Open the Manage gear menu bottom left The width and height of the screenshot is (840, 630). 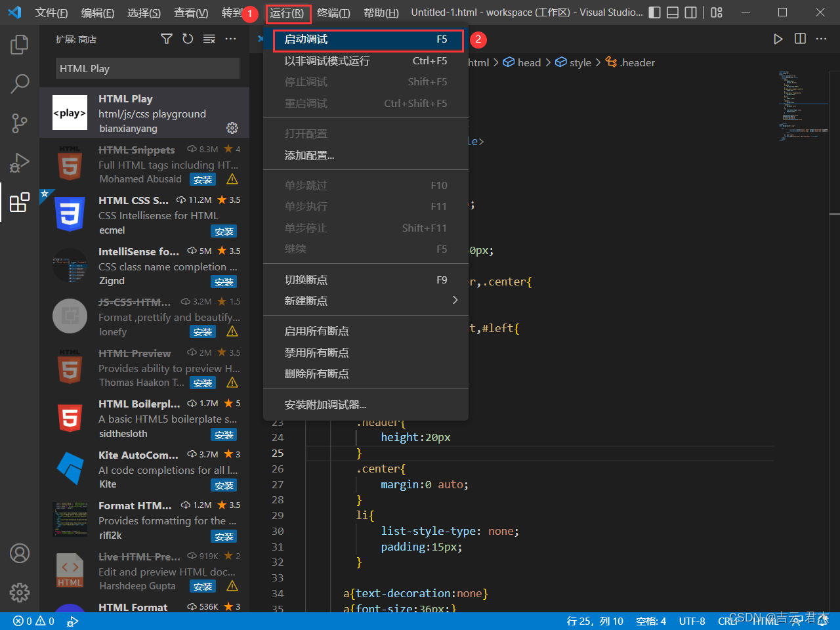click(19, 593)
